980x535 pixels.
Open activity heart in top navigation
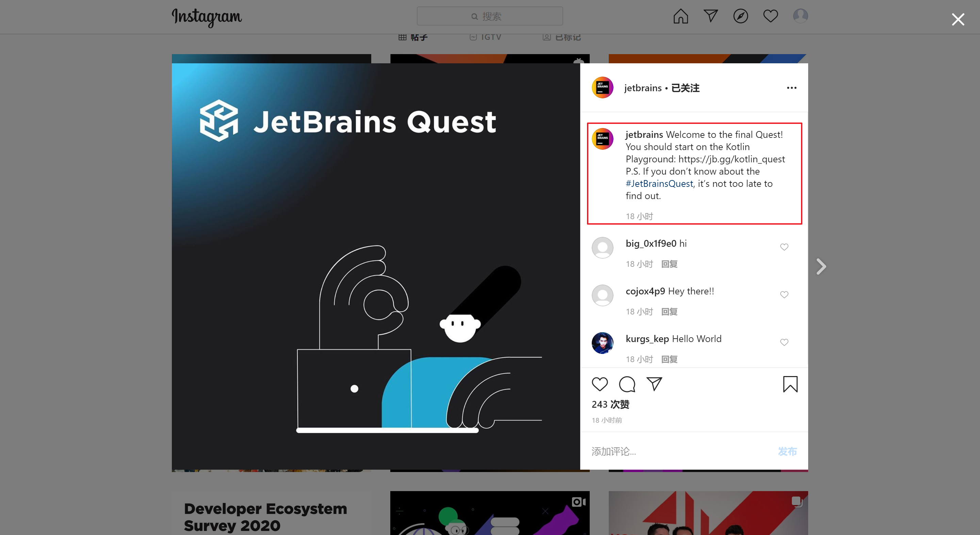tap(770, 16)
